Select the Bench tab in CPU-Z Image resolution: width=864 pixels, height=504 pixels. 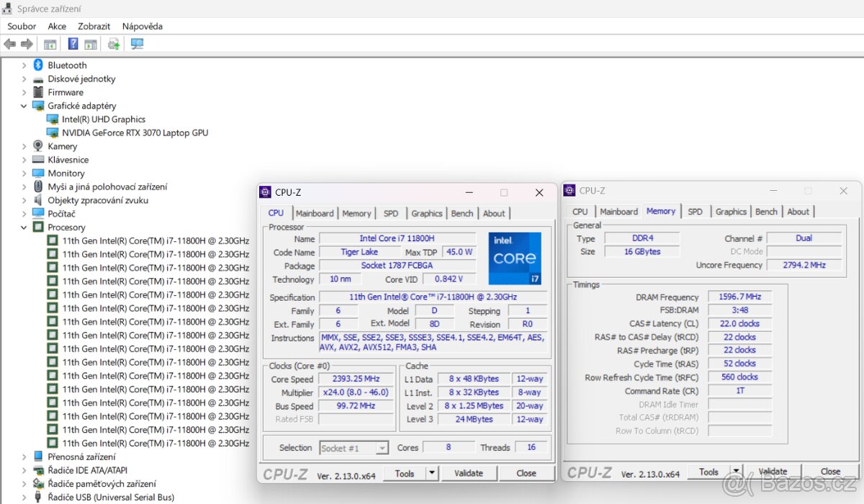coord(462,213)
